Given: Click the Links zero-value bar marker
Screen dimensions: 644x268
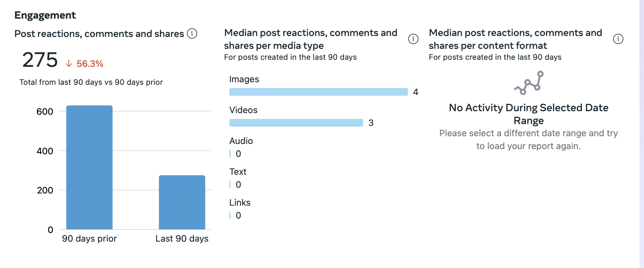Looking at the screenshot, I should pos(230,215).
